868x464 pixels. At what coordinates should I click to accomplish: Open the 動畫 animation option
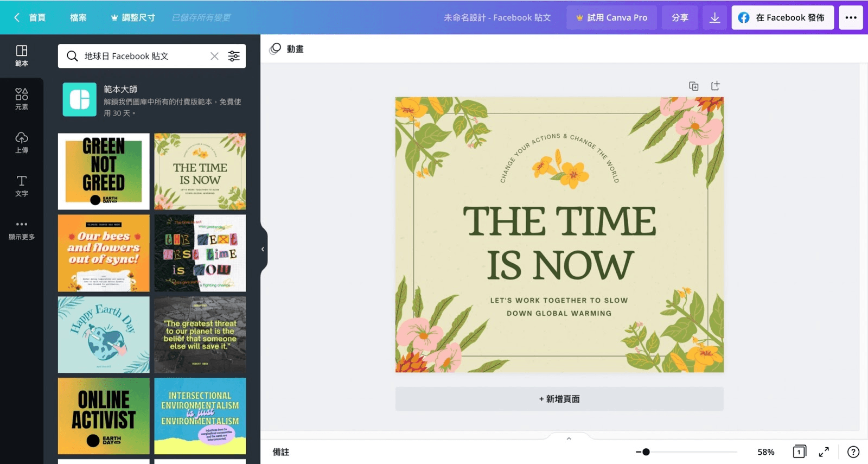287,49
